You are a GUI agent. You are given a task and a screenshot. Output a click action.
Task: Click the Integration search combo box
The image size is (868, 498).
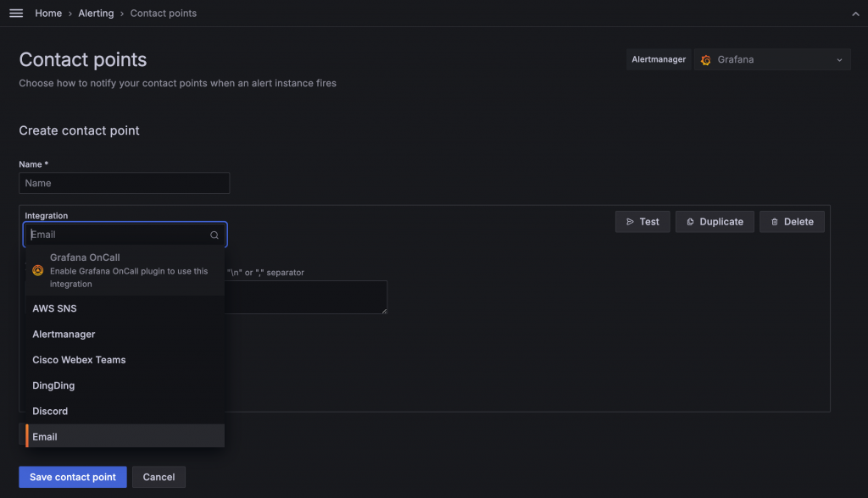point(125,235)
